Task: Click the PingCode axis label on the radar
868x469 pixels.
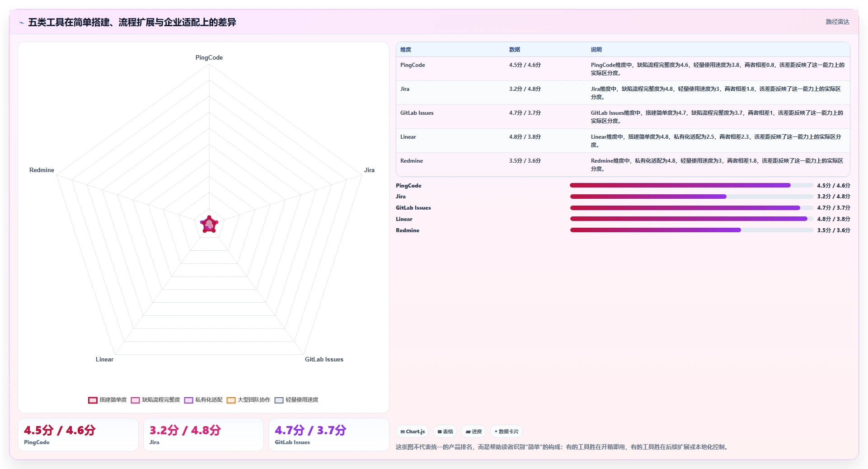Action: pos(209,57)
